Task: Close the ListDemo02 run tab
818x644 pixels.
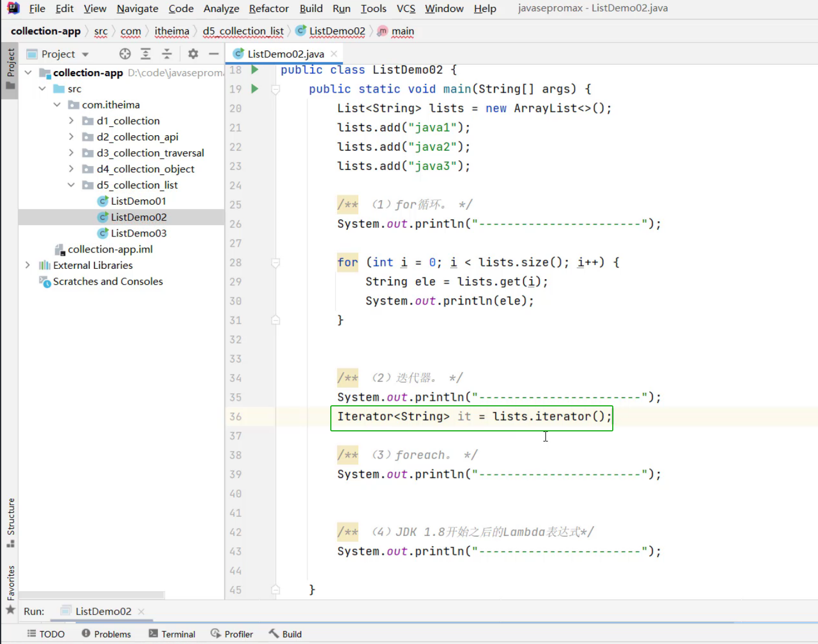Action: click(141, 611)
